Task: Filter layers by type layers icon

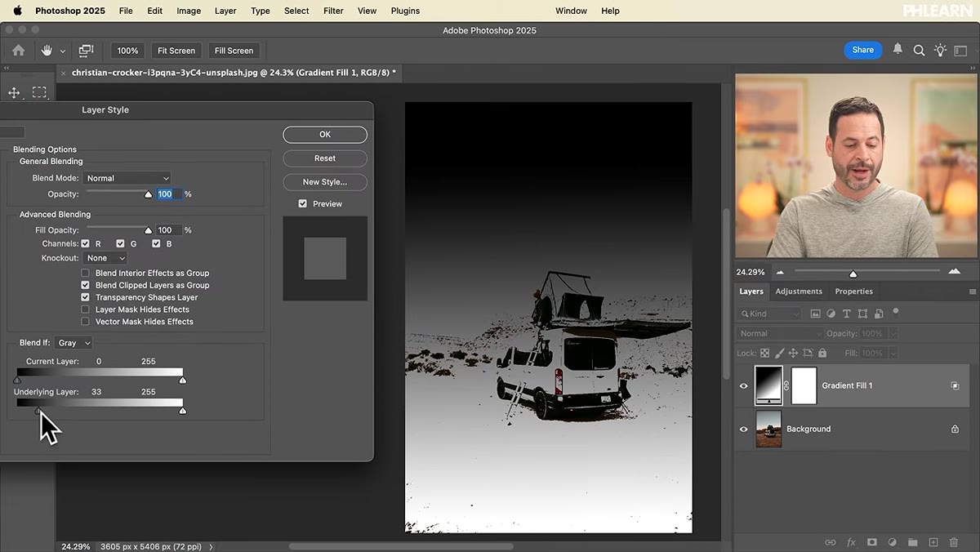Action: coord(846,314)
